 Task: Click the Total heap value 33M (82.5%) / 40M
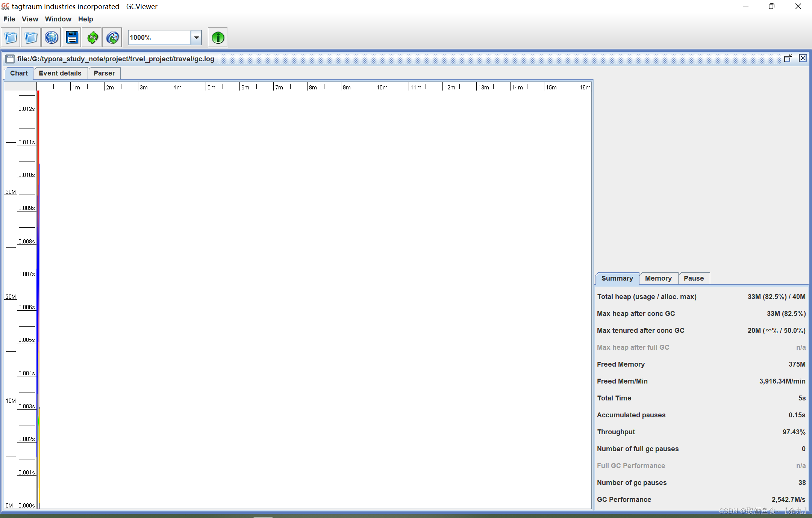pyautogui.click(x=776, y=297)
